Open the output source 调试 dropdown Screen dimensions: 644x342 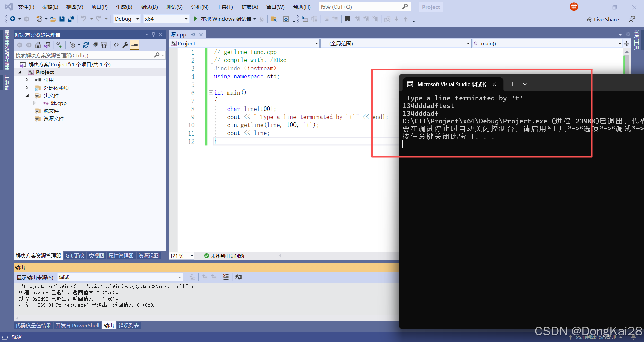click(120, 277)
